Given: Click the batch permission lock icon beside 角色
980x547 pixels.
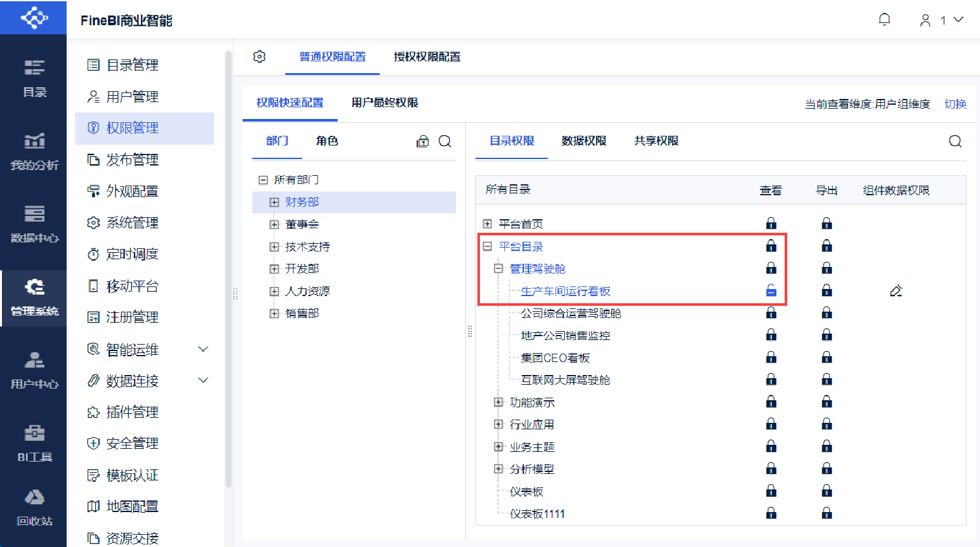Looking at the screenshot, I should [423, 141].
